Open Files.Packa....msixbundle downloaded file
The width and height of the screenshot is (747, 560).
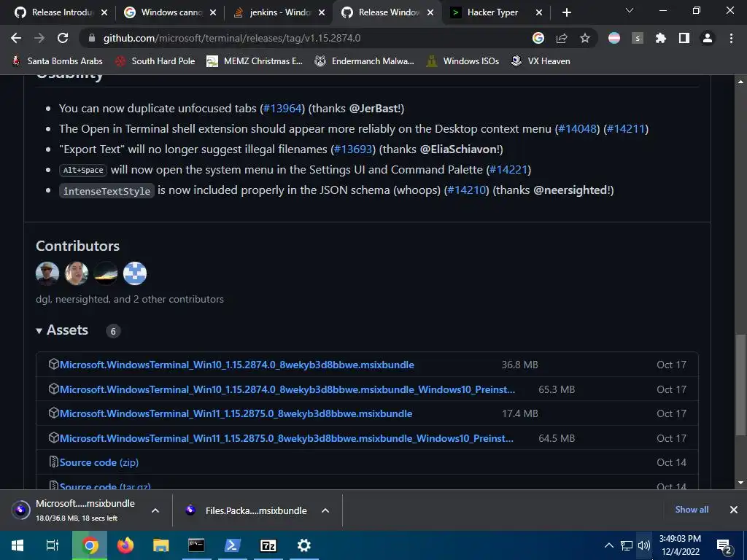[247, 510]
